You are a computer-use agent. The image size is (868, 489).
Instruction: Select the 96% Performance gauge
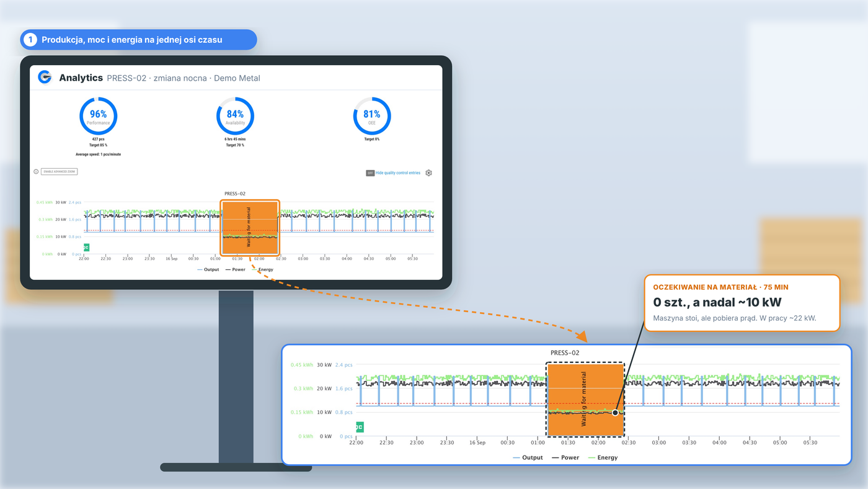tap(98, 116)
